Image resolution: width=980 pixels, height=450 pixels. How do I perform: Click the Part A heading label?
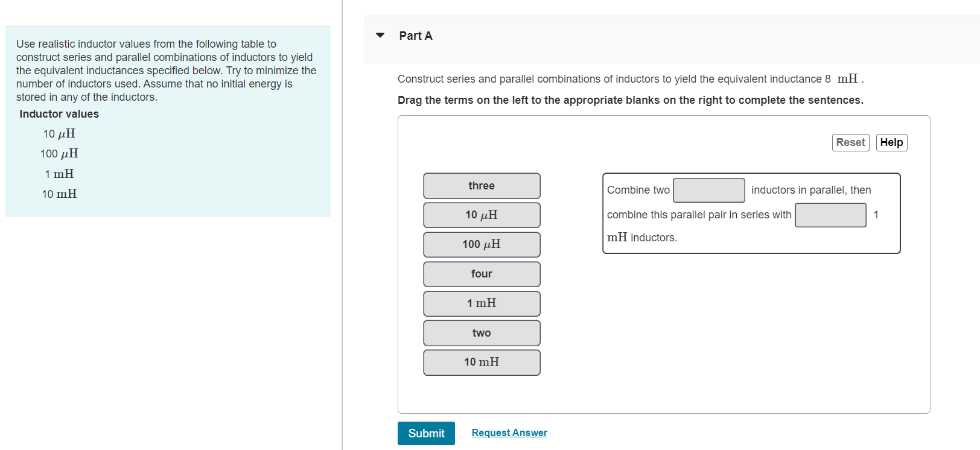[x=416, y=36]
